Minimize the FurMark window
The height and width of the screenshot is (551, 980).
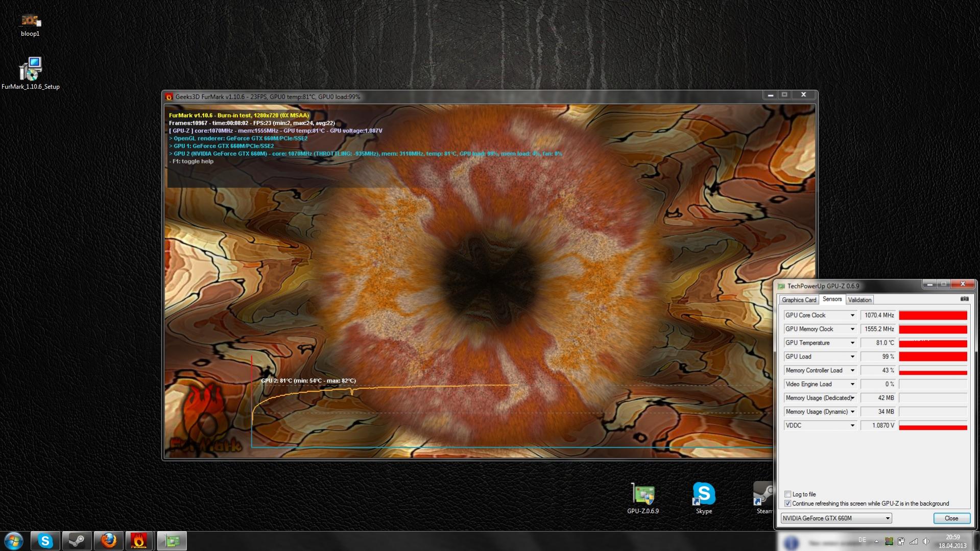[770, 95]
